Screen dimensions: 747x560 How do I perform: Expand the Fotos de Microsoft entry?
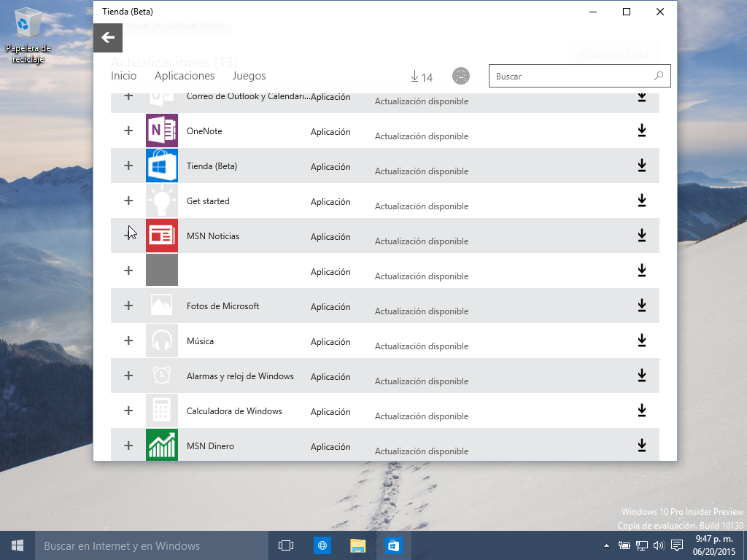point(128,306)
